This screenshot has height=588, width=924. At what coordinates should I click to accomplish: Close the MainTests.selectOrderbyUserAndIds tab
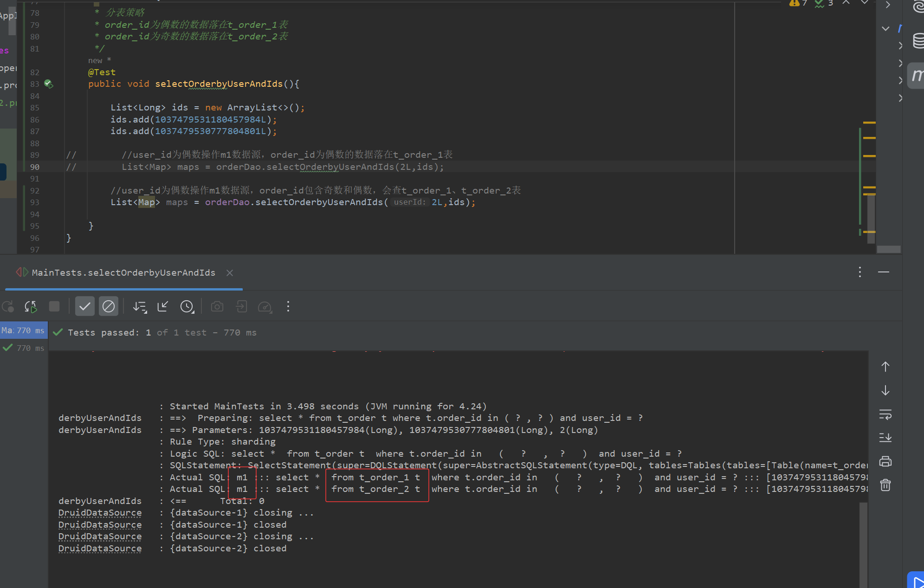230,273
